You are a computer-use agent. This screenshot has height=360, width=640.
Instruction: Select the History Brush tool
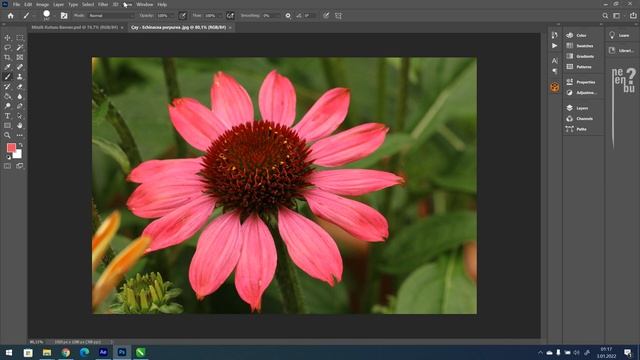click(7, 87)
